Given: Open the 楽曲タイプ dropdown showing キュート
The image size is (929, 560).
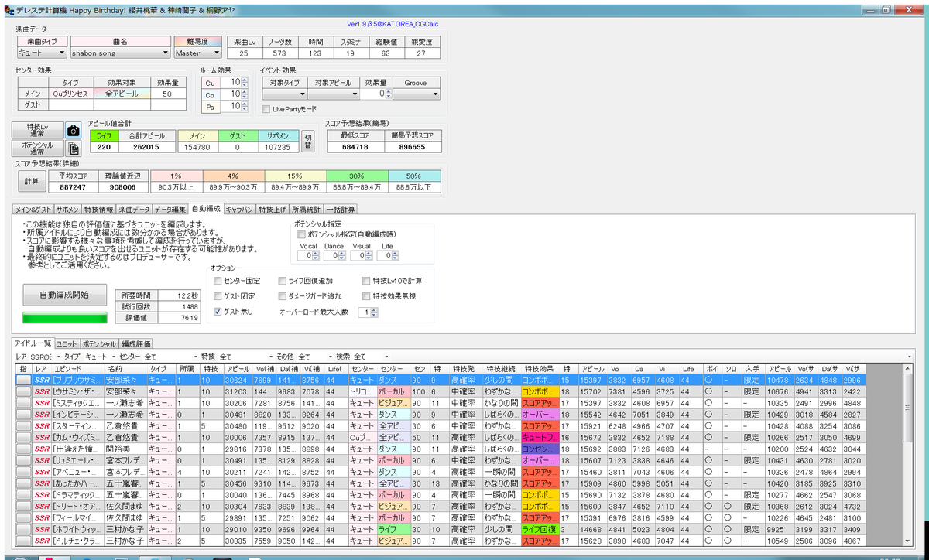Looking at the screenshot, I should 42,53.
